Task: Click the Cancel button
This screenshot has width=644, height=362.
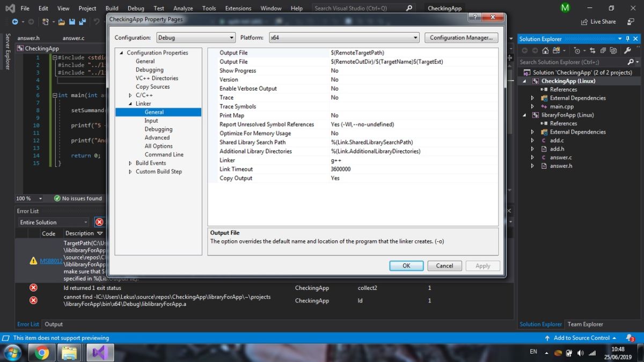Action: point(444,265)
